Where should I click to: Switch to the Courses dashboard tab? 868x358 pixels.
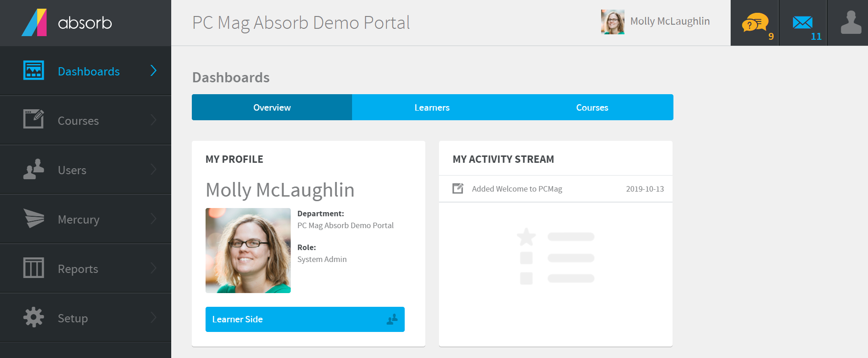pos(592,107)
